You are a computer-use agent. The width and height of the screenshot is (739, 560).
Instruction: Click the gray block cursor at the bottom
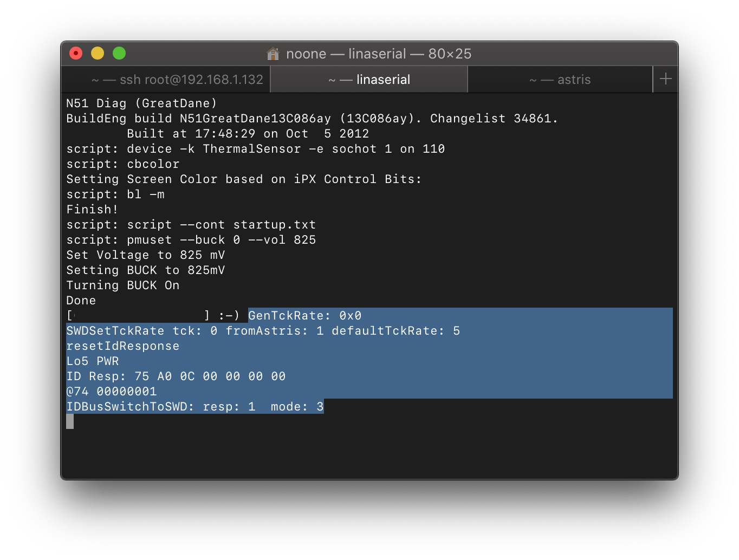70,421
